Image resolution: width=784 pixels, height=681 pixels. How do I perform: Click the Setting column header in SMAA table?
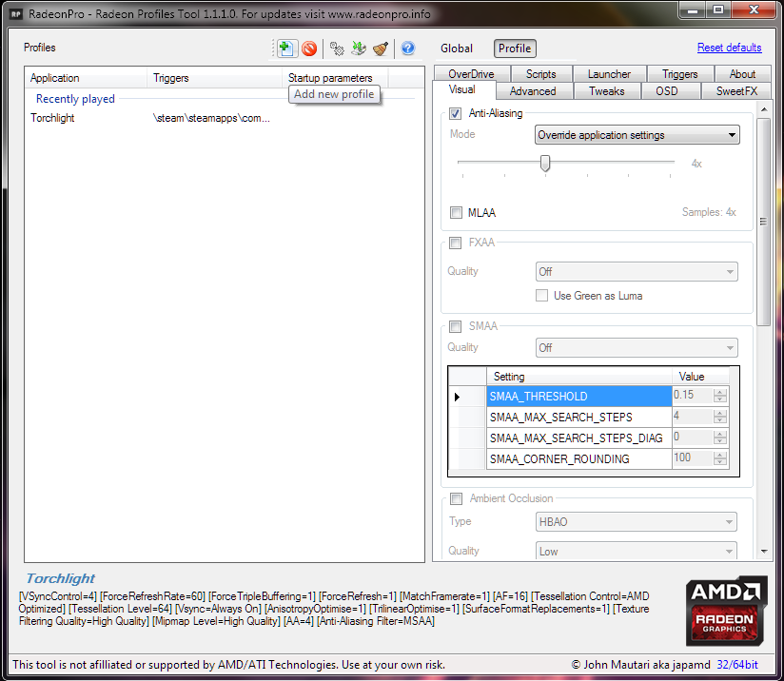(579, 377)
